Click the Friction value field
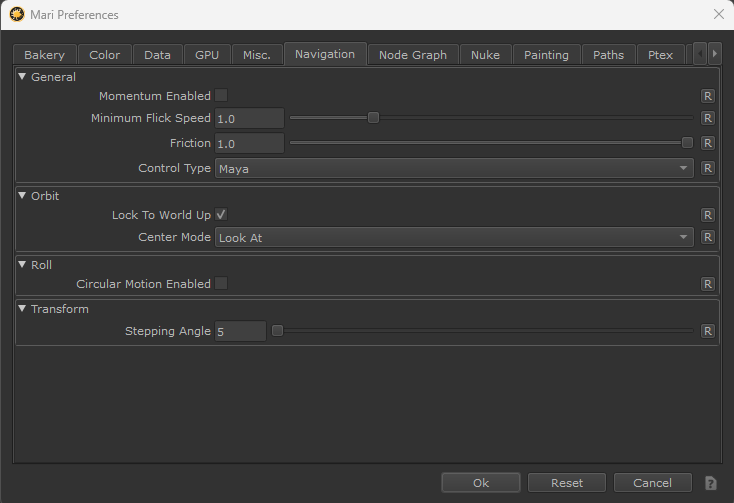The image size is (734, 503). [250, 143]
